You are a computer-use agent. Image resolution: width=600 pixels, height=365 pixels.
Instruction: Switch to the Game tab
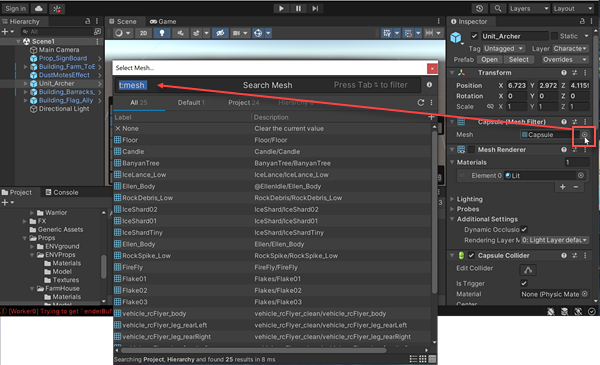click(x=163, y=21)
